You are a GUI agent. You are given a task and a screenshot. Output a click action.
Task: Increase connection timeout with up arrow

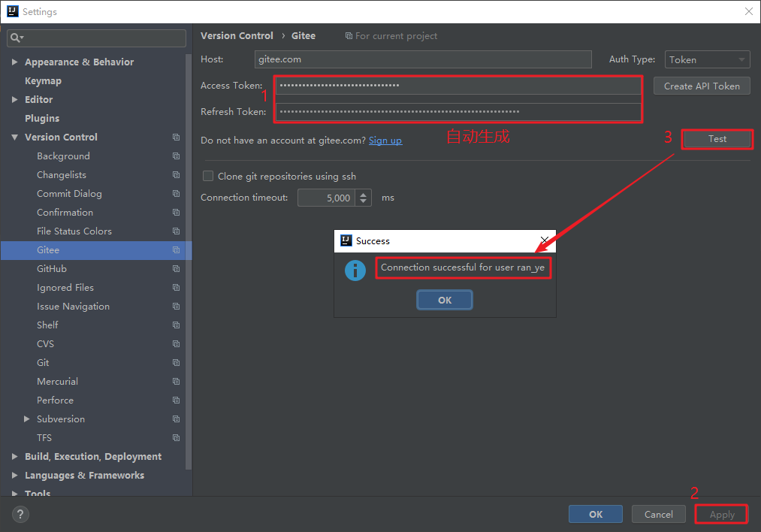click(x=363, y=195)
